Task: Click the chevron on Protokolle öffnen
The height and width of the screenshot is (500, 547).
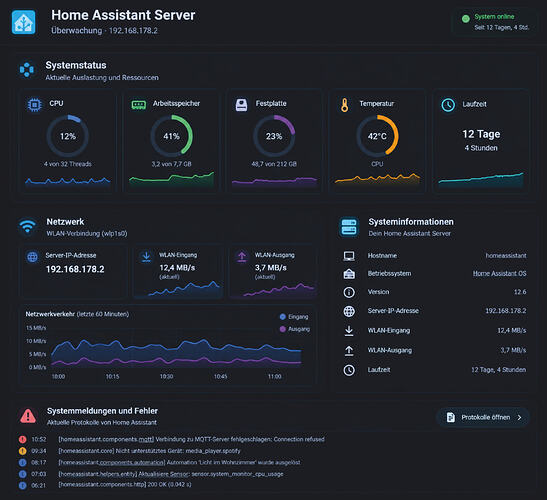Action: [519, 417]
